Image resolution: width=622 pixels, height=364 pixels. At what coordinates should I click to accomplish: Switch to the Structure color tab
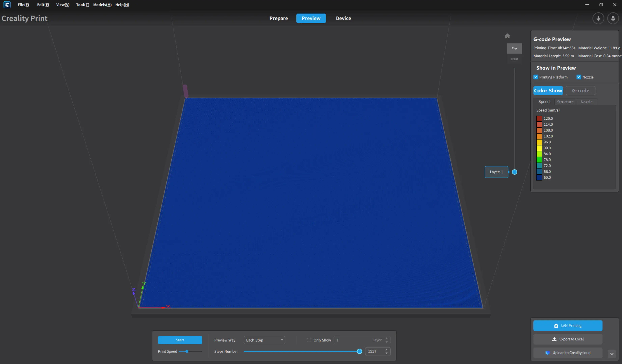click(565, 102)
